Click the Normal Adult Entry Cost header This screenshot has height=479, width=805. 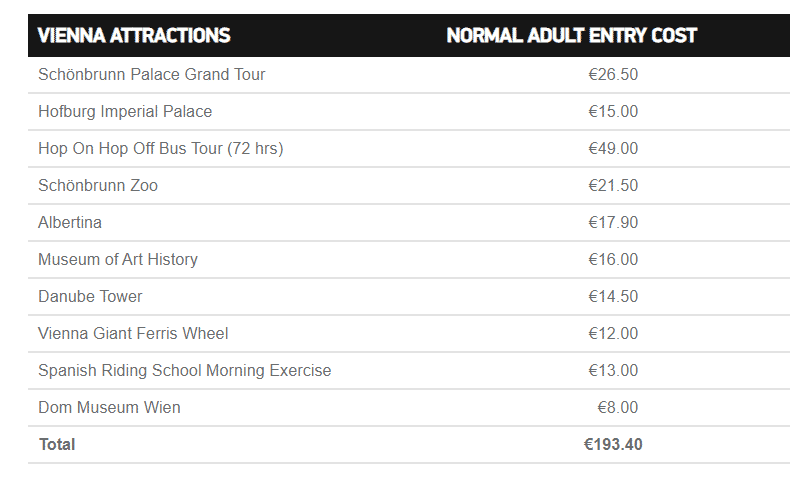[571, 35]
